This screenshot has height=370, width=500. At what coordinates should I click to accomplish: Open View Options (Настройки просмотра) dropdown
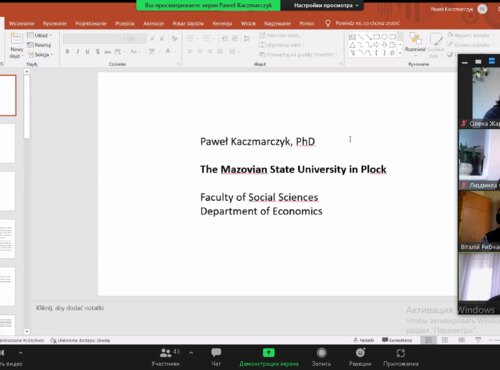coord(326,5)
